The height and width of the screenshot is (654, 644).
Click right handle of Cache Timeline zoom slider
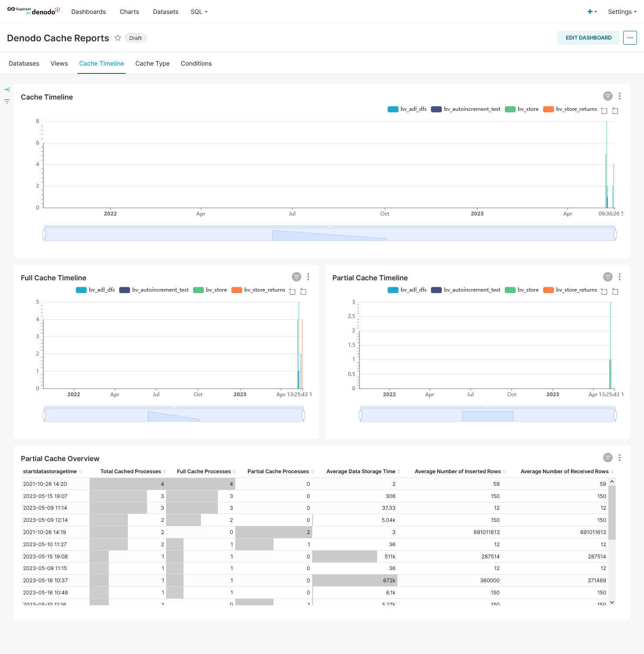coord(615,235)
